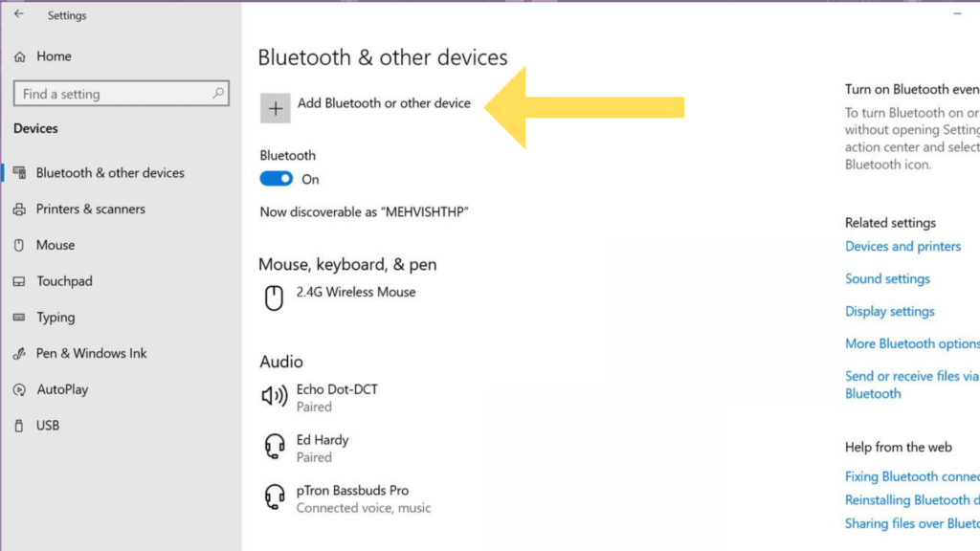Open Printers & scanners settings

91,209
